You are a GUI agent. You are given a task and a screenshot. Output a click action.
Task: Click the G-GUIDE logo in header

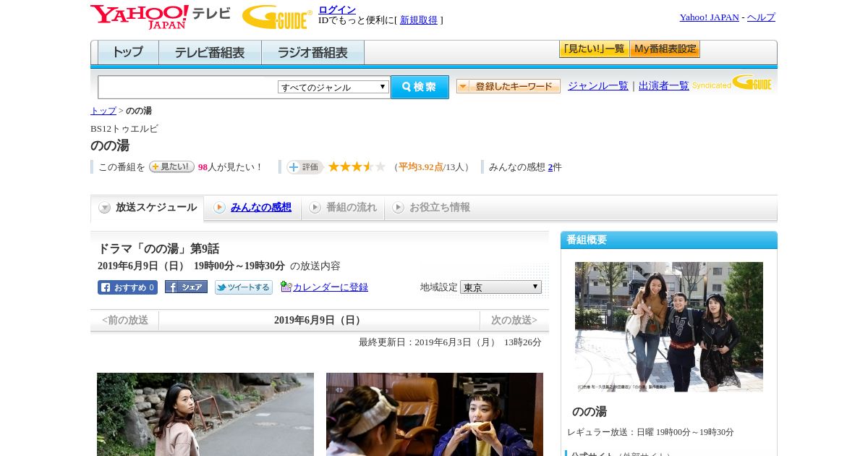[277, 17]
